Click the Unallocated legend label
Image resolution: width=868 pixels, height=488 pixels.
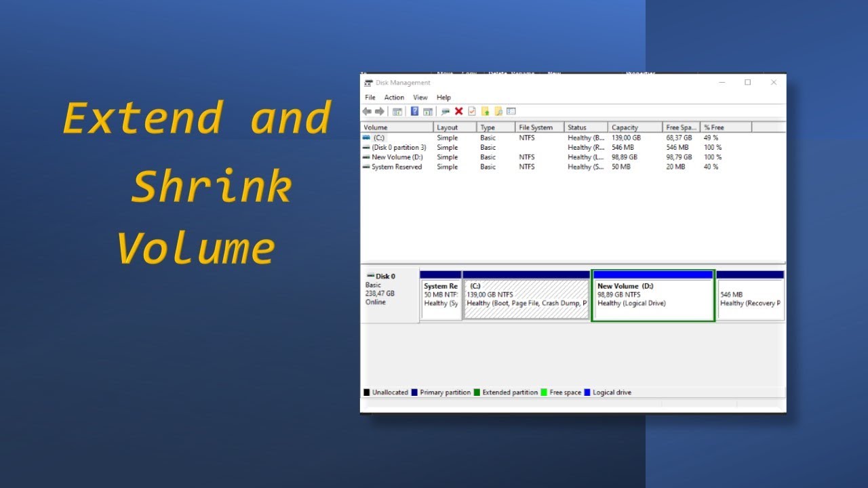tap(390, 392)
